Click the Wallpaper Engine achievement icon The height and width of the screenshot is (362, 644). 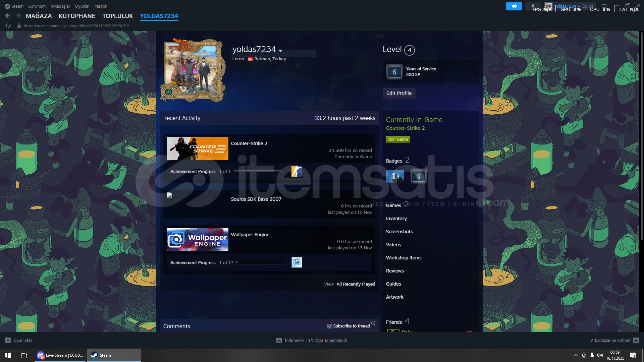point(297,262)
